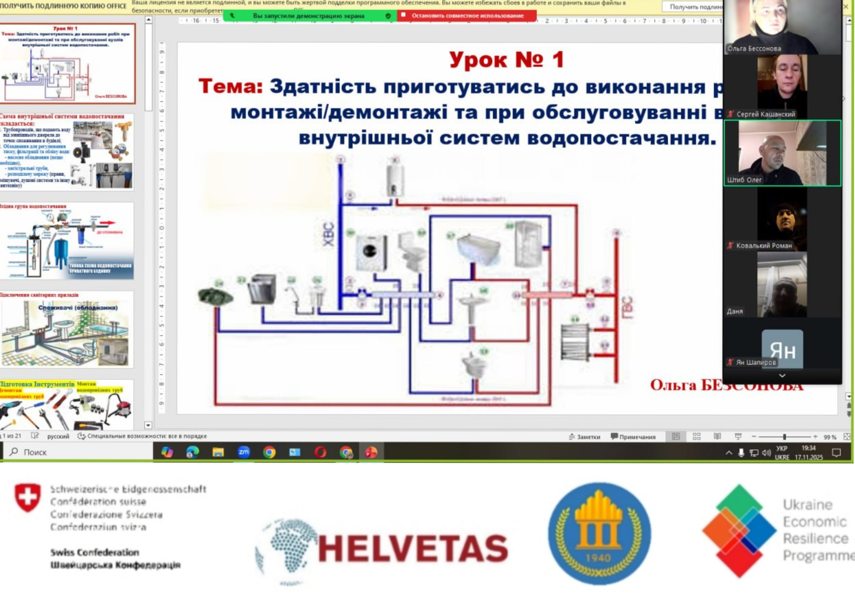Click Получить подлинную button

(694, 7)
